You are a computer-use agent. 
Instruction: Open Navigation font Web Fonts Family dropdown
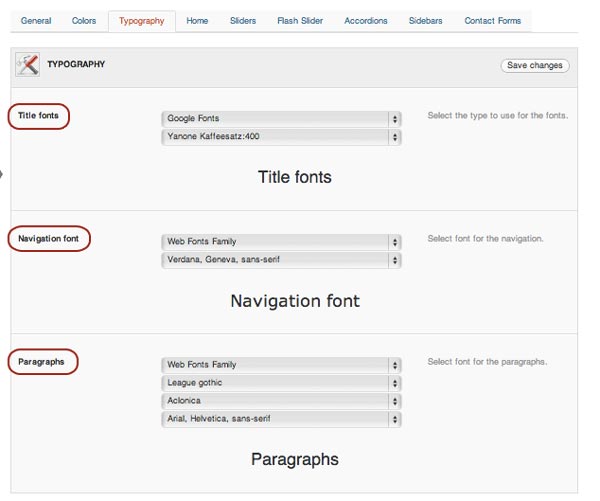281,242
